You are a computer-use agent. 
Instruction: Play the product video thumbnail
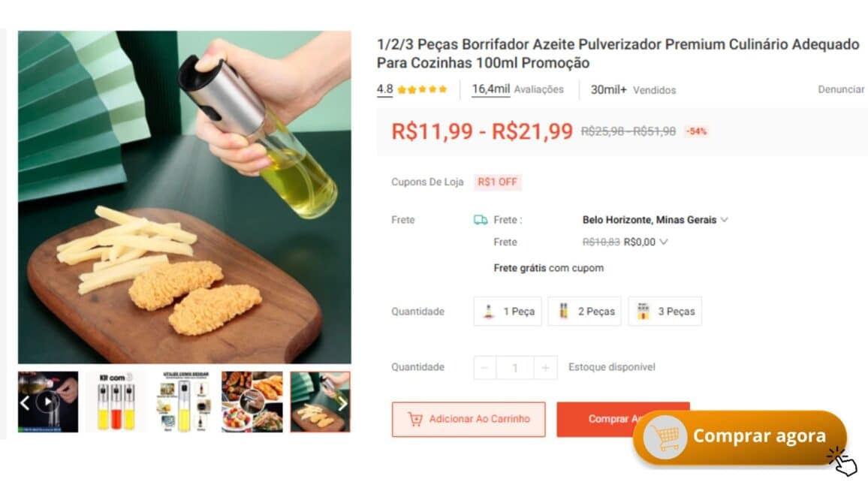pos(48,402)
